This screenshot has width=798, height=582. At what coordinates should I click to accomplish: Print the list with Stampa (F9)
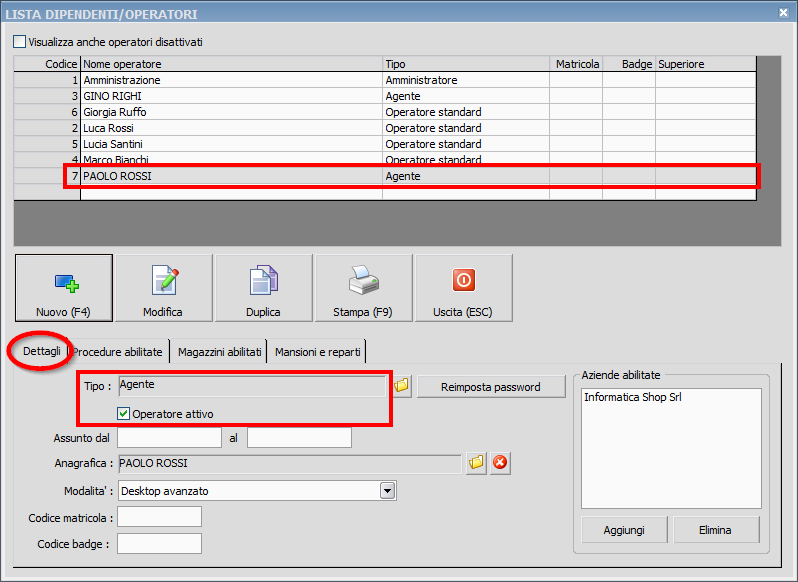click(x=363, y=288)
